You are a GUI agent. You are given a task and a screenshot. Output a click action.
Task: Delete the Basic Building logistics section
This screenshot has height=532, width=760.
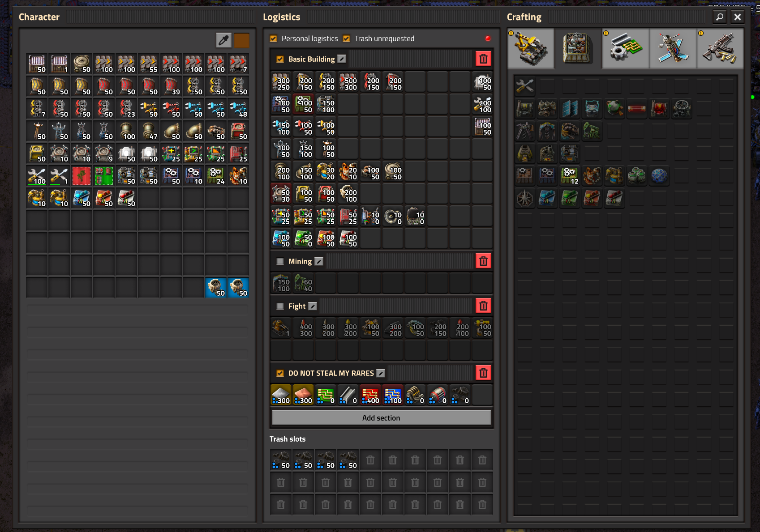coord(483,59)
